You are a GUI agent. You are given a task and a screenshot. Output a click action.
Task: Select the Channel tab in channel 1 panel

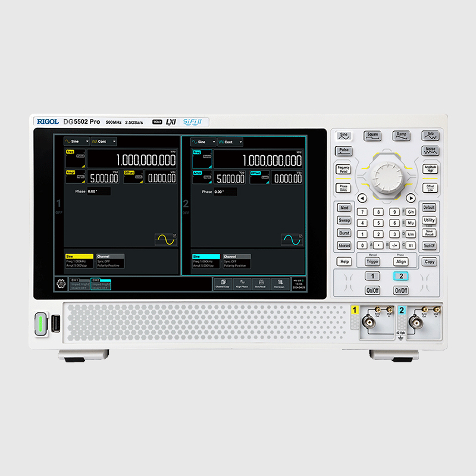[x=110, y=256]
